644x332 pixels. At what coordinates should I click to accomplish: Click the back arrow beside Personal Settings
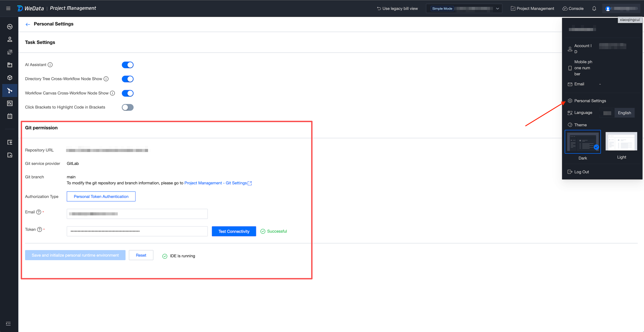click(28, 24)
